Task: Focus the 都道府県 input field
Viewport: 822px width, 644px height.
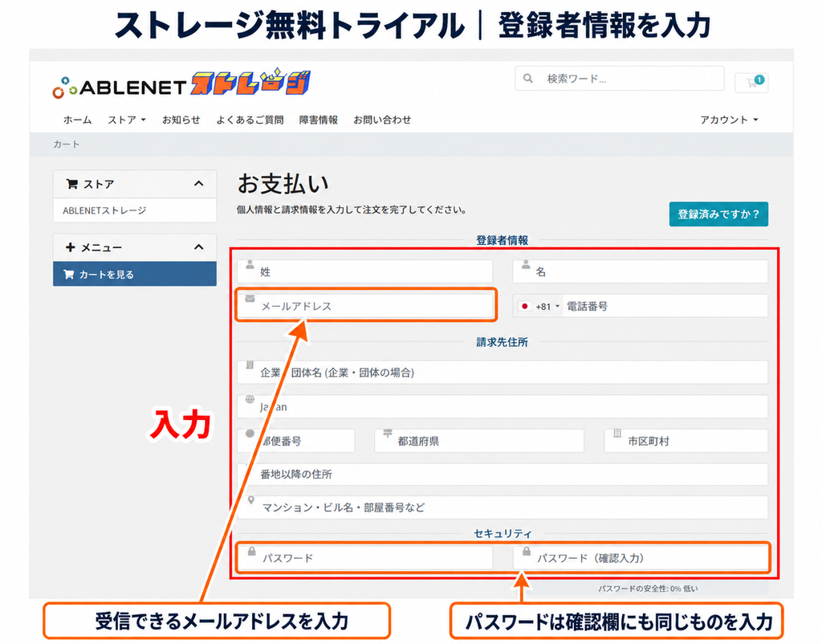Action: coord(479,441)
